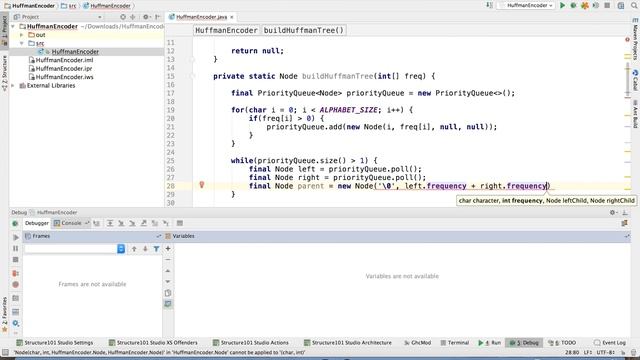The width and height of the screenshot is (640, 360).
Task: Collapse the src folder
Action: tap(22, 43)
